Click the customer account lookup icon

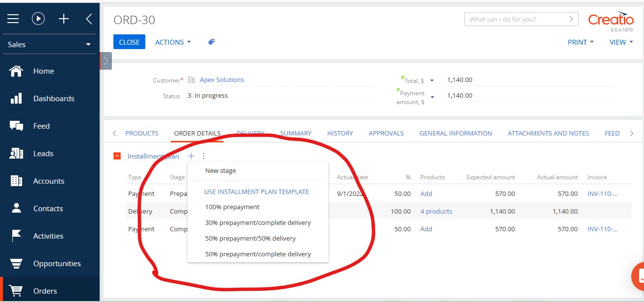tap(191, 80)
